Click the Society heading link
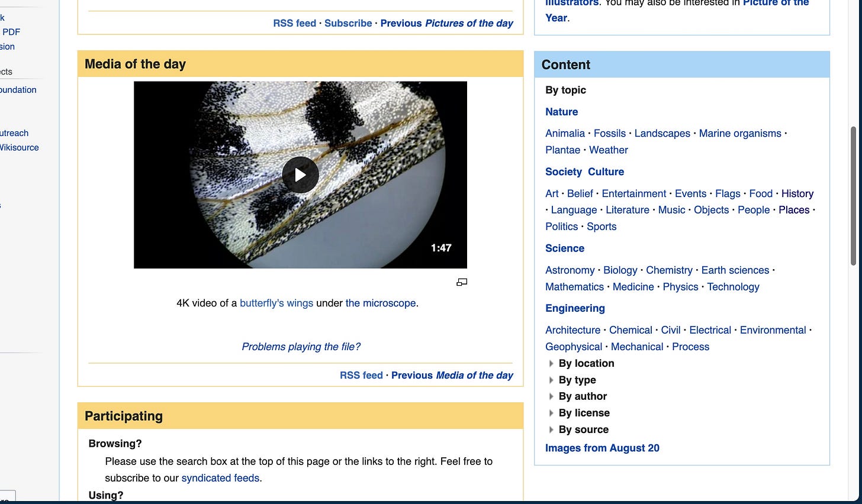This screenshot has height=504, width=862. click(564, 172)
